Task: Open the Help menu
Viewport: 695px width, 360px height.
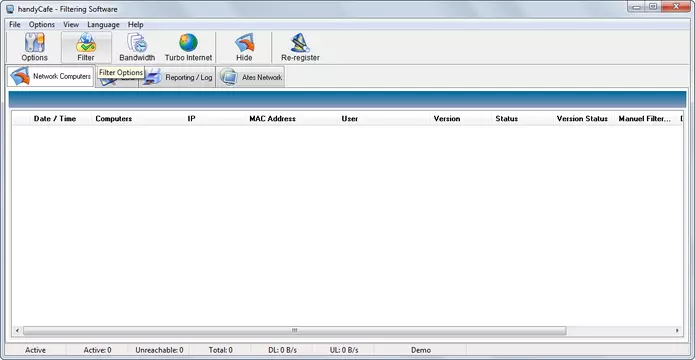Action: (x=136, y=24)
